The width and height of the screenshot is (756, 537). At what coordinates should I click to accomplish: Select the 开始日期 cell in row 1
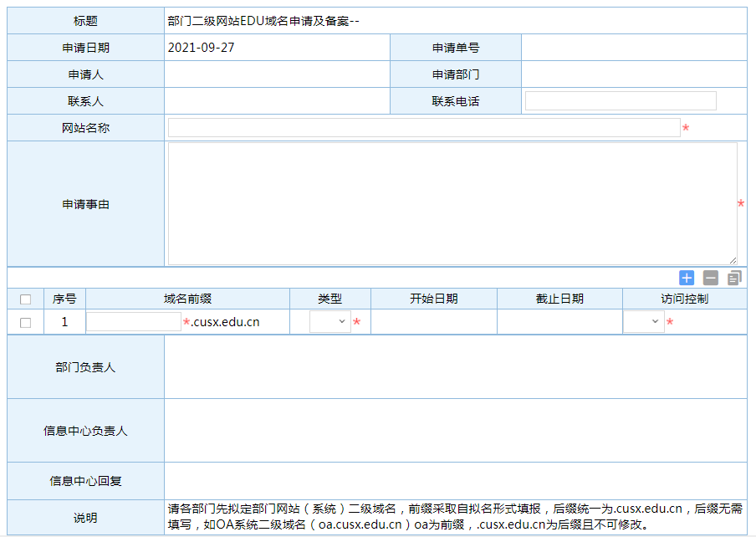tap(433, 322)
